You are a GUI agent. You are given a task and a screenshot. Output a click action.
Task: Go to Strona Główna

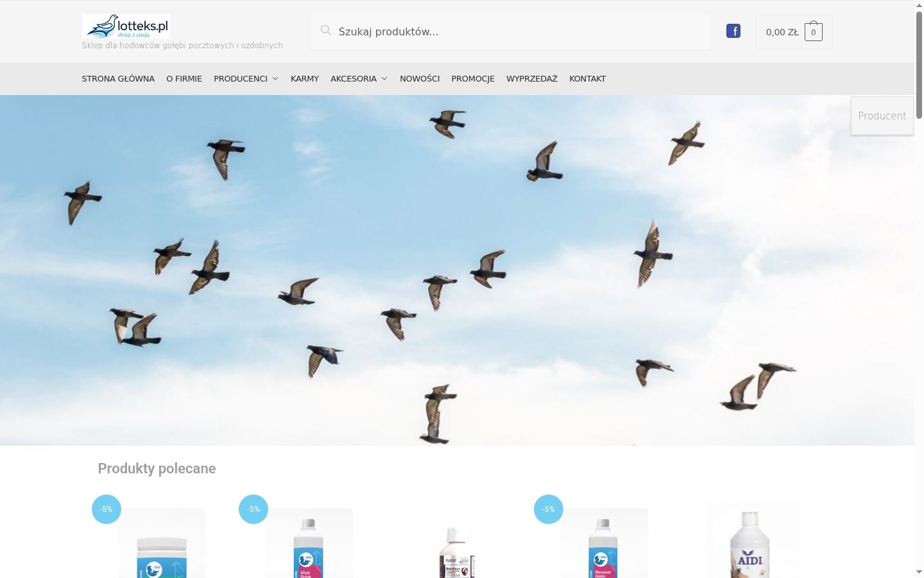[118, 79]
